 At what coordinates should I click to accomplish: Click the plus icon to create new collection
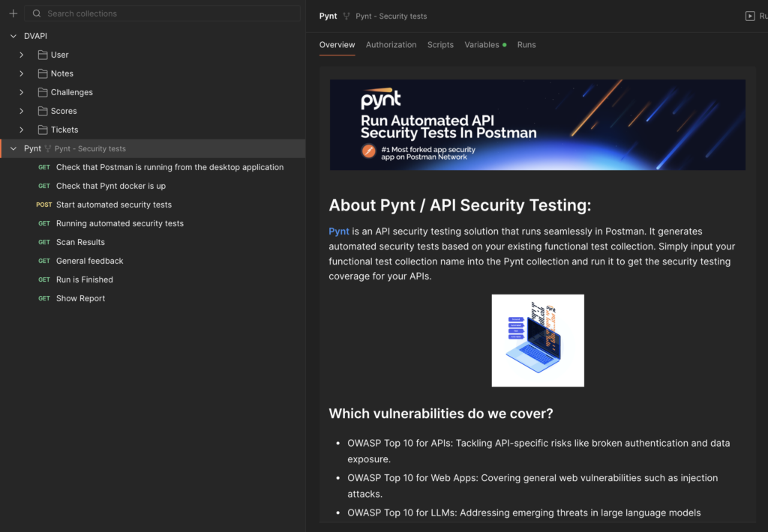click(x=13, y=13)
